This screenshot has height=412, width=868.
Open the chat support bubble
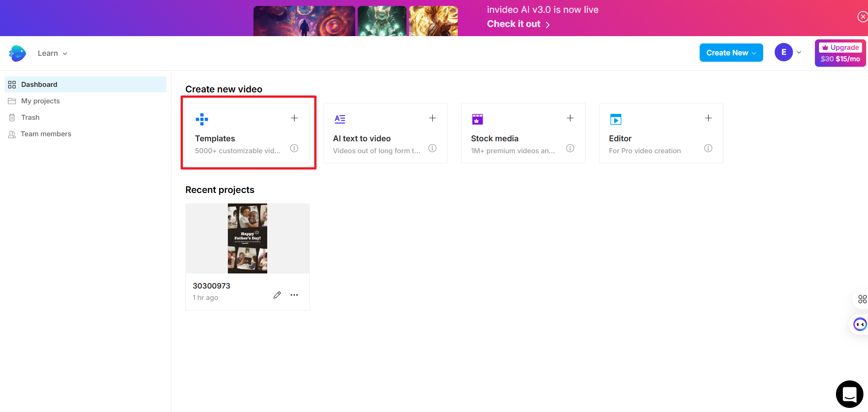click(849, 394)
